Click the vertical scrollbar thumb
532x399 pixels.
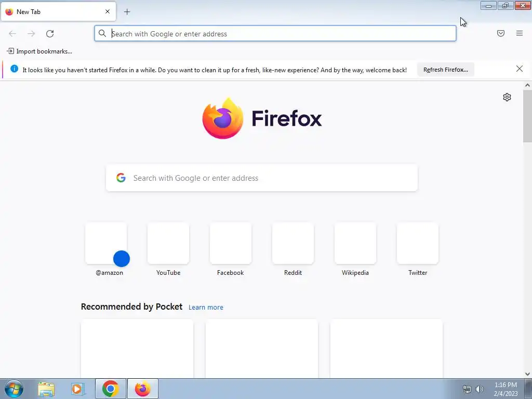(x=527, y=116)
